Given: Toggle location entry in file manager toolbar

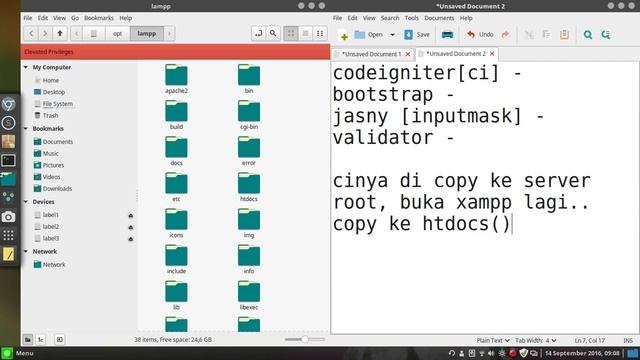Looking at the screenshot, I should pyautogui.click(x=258, y=33).
